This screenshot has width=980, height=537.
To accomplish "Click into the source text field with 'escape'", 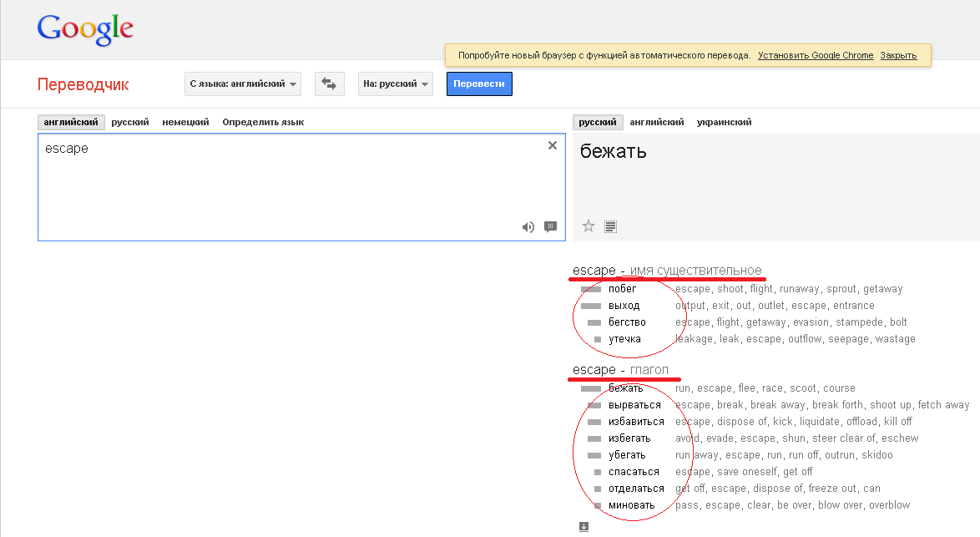I will [x=301, y=187].
